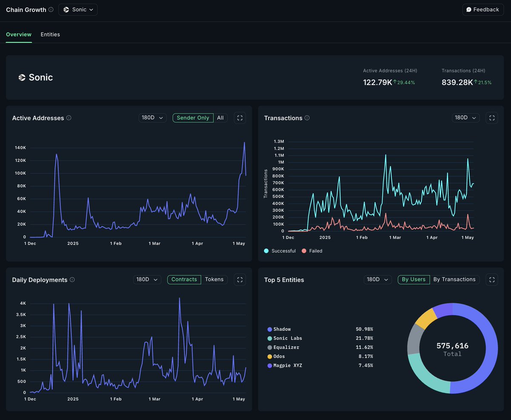The height and width of the screenshot is (420, 511).
Task: Expand Active Addresses chart to fullscreen
Action: tap(240, 118)
